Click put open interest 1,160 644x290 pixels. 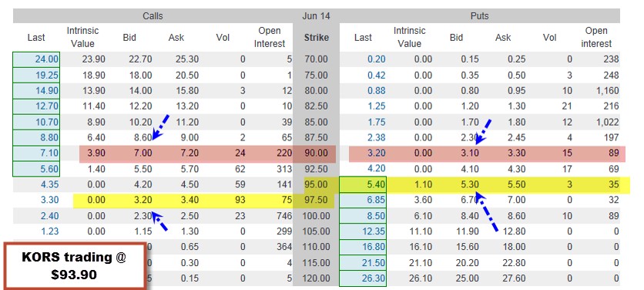(x=608, y=91)
